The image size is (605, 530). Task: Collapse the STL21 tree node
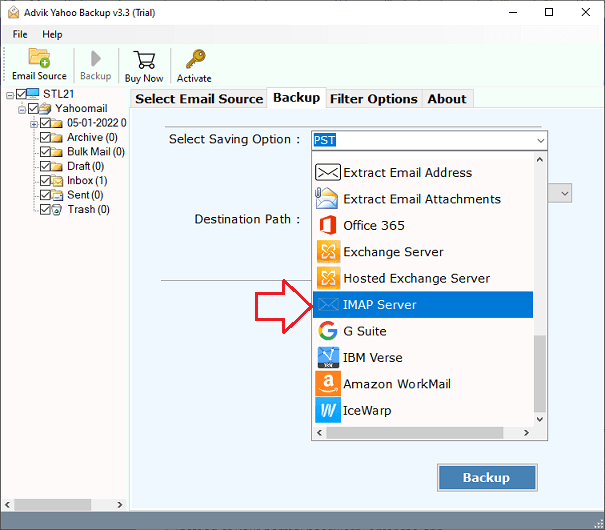pyautogui.click(x=10, y=95)
